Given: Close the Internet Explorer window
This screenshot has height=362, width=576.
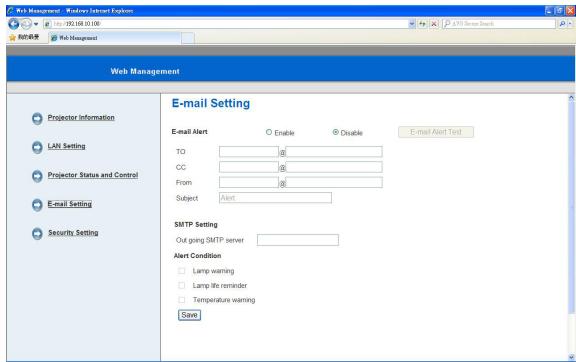Looking at the screenshot, I should 570,11.
